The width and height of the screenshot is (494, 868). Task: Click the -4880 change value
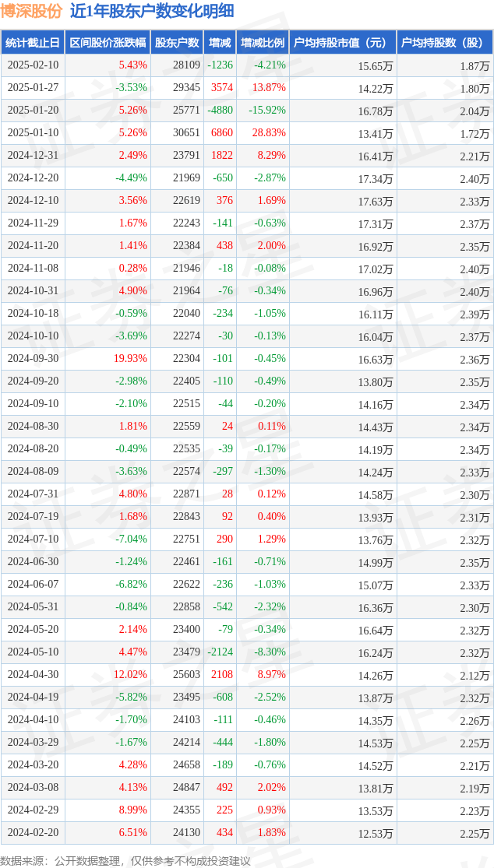(218, 111)
